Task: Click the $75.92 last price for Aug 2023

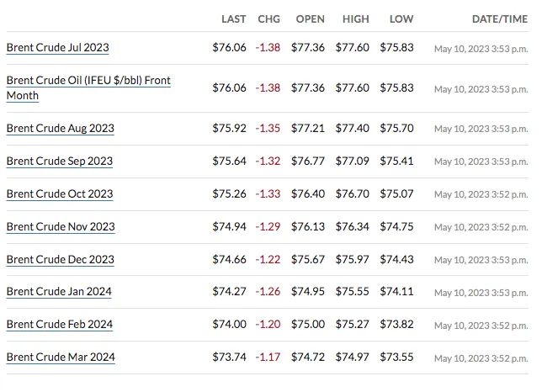Action: (x=229, y=129)
